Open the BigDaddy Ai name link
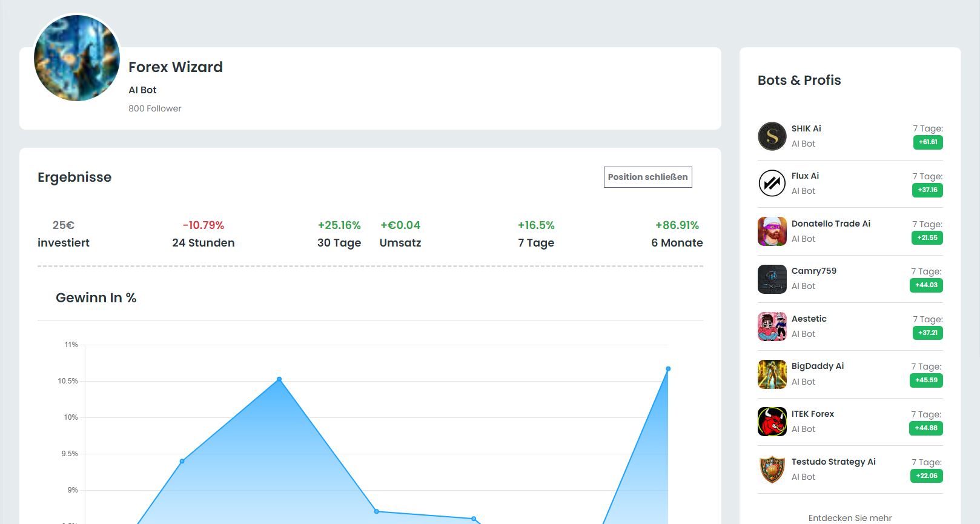 [817, 366]
